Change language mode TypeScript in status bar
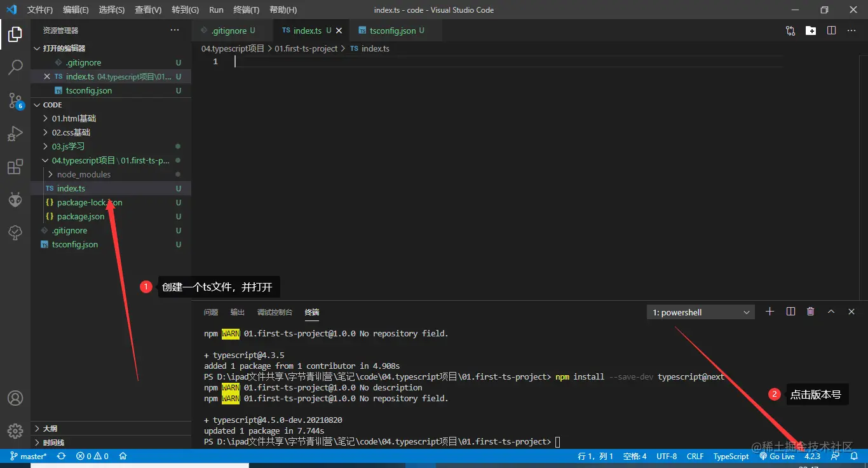This screenshot has width=868, height=468. pos(731,456)
